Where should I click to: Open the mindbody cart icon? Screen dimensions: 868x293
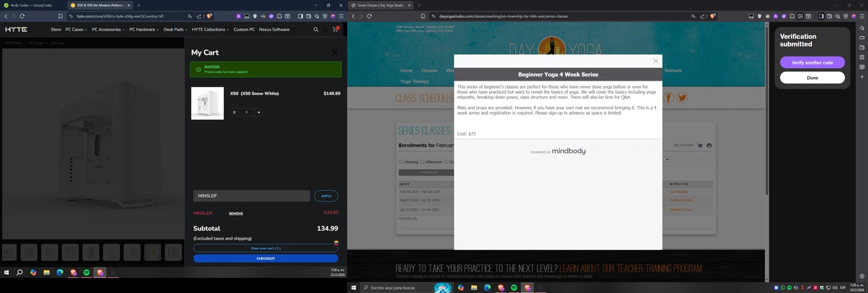[700, 145]
